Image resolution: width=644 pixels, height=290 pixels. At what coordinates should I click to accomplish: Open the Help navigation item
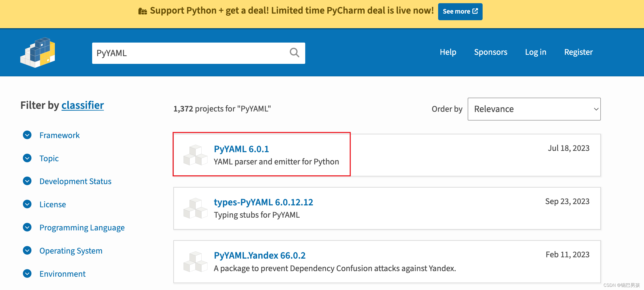point(448,52)
